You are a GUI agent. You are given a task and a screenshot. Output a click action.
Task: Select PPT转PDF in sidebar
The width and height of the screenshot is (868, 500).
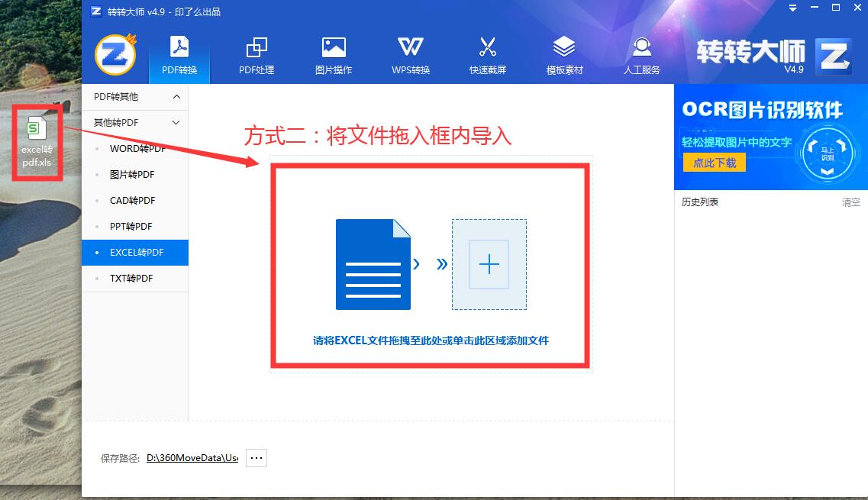[x=135, y=227]
